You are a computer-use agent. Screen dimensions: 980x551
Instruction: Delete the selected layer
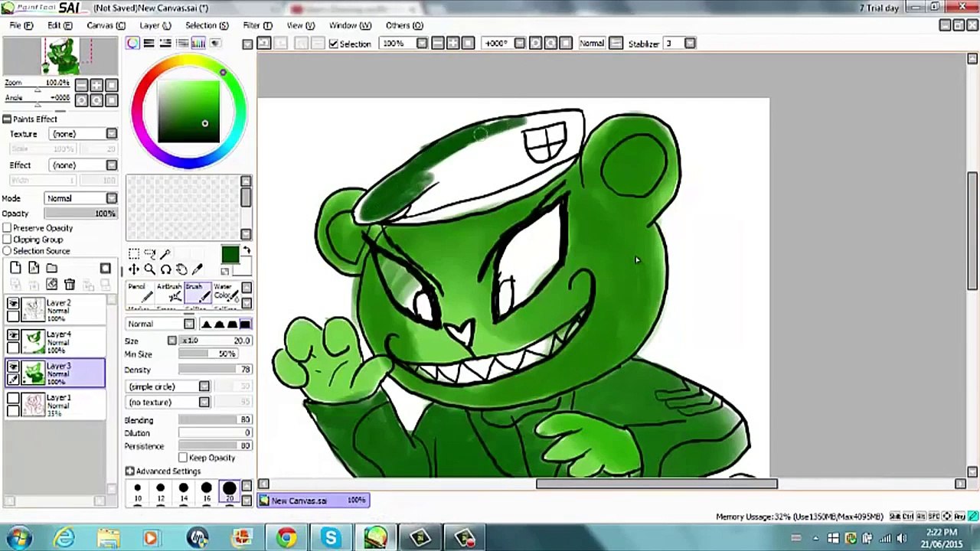tap(70, 285)
